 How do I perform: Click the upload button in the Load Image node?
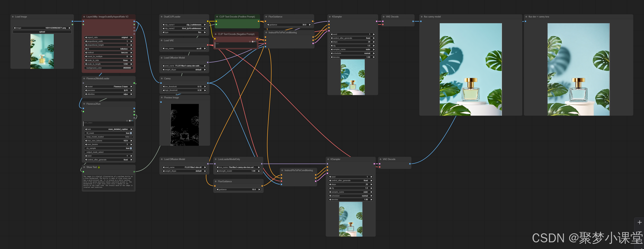point(42,32)
